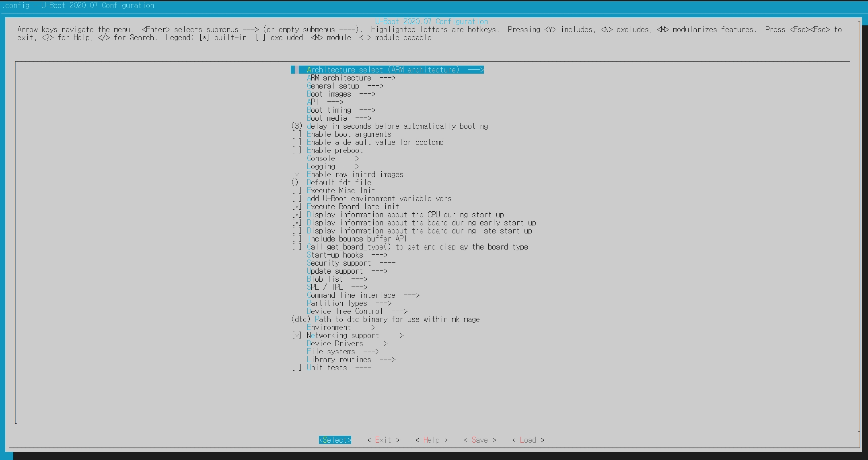Disable Execute Board late init
This screenshot has height=460, width=868.
point(345,206)
